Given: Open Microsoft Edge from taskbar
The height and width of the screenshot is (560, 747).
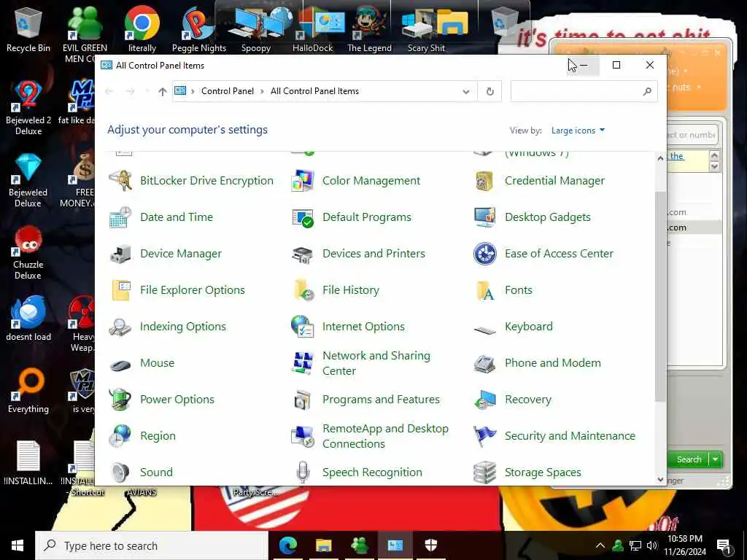Looking at the screenshot, I should [287, 545].
